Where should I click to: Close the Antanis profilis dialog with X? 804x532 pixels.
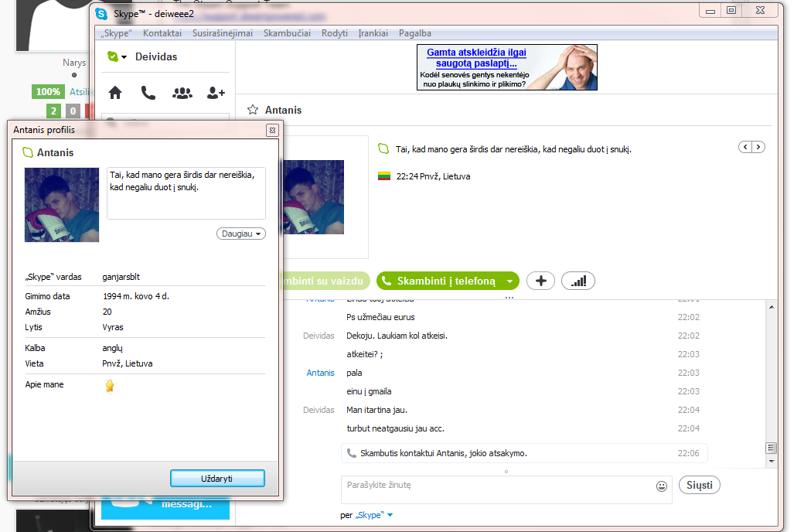[272, 131]
